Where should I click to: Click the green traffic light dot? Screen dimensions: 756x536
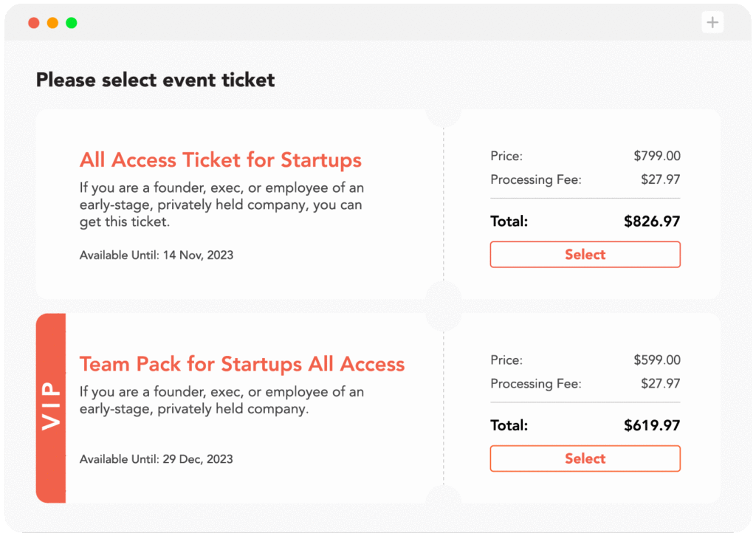(71, 22)
